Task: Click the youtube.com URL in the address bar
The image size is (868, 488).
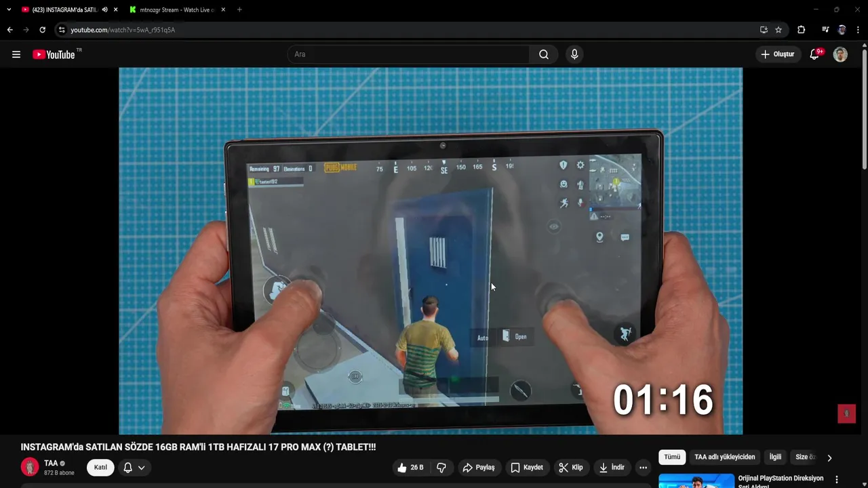Action: (x=123, y=30)
